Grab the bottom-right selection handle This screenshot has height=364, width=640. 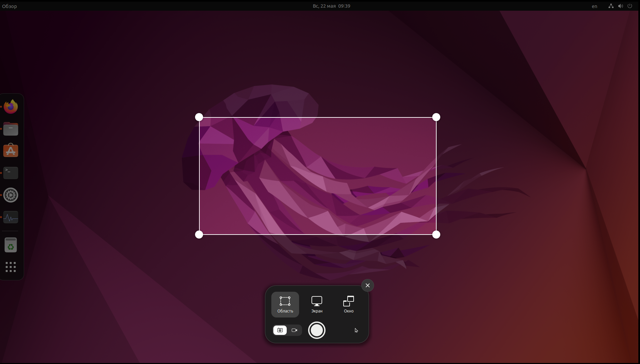[436, 235]
